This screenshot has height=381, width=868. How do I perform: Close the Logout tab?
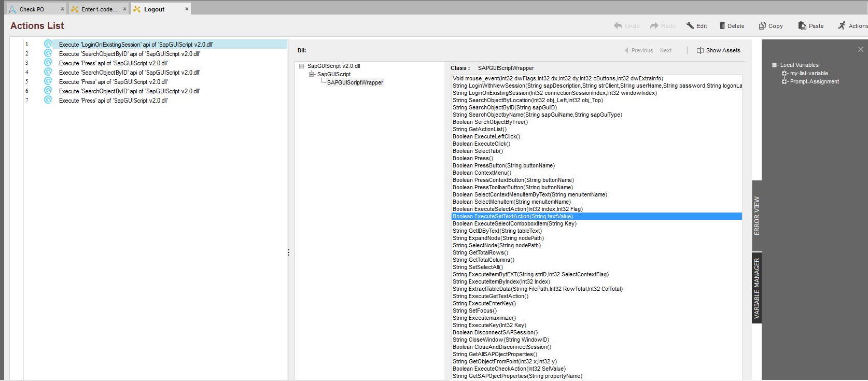click(187, 9)
